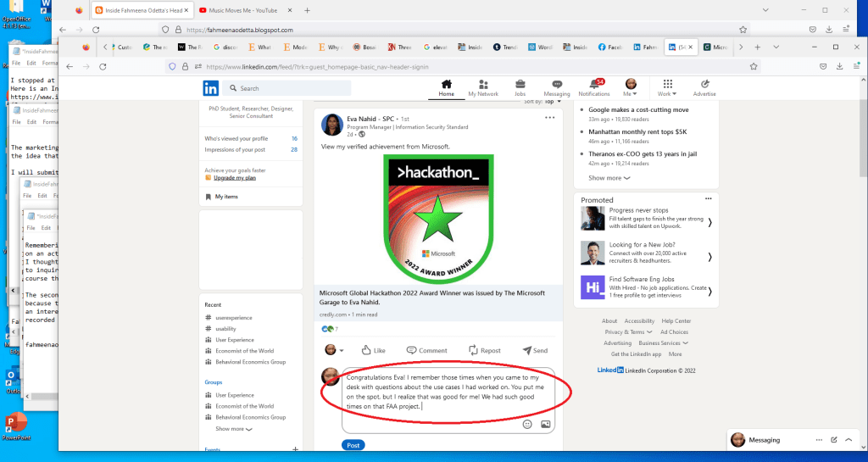Open Messaging overlay options dots
Viewport: 868px width, 462px height.
click(x=819, y=440)
